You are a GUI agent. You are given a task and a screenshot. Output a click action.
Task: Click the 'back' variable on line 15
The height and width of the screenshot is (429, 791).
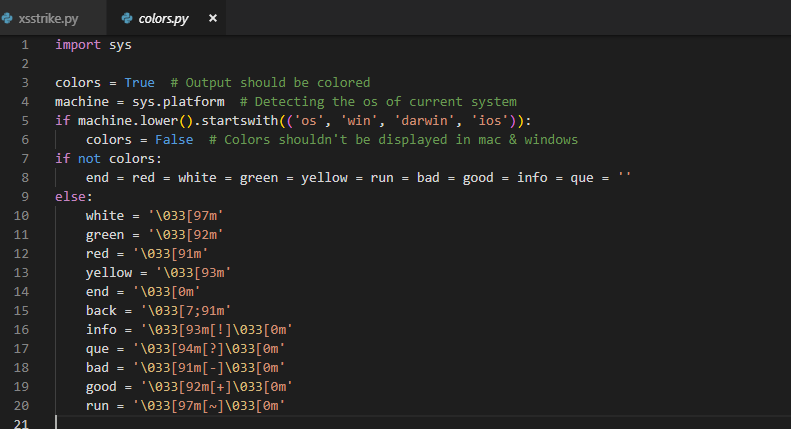point(101,311)
